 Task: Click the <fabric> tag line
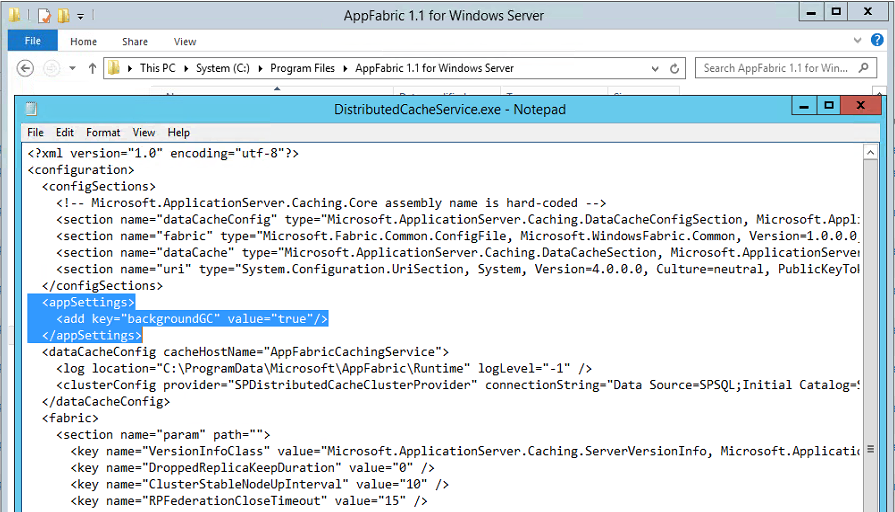(x=70, y=418)
